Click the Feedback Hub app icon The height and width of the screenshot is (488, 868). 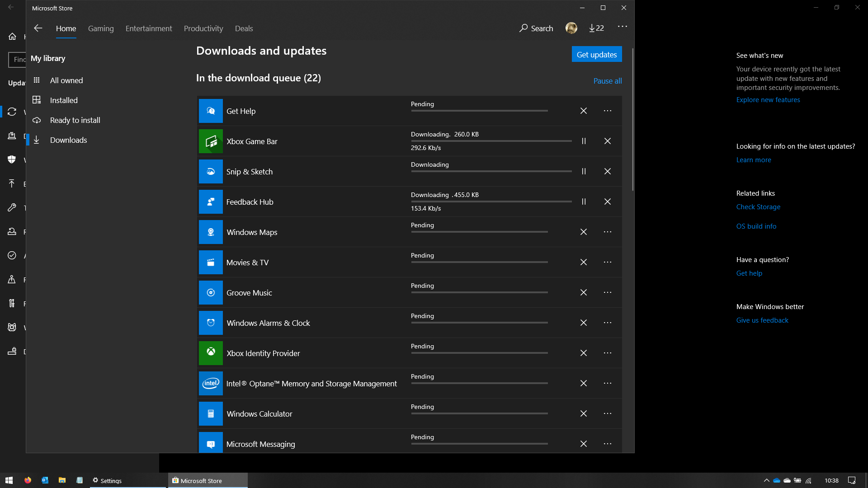click(x=211, y=202)
